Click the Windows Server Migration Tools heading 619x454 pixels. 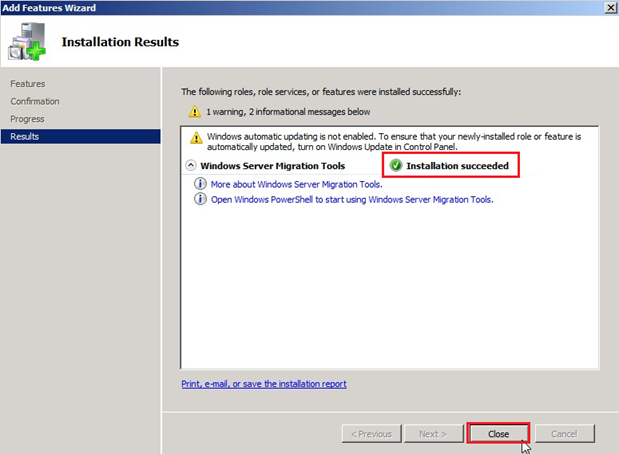tap(272, 166)
